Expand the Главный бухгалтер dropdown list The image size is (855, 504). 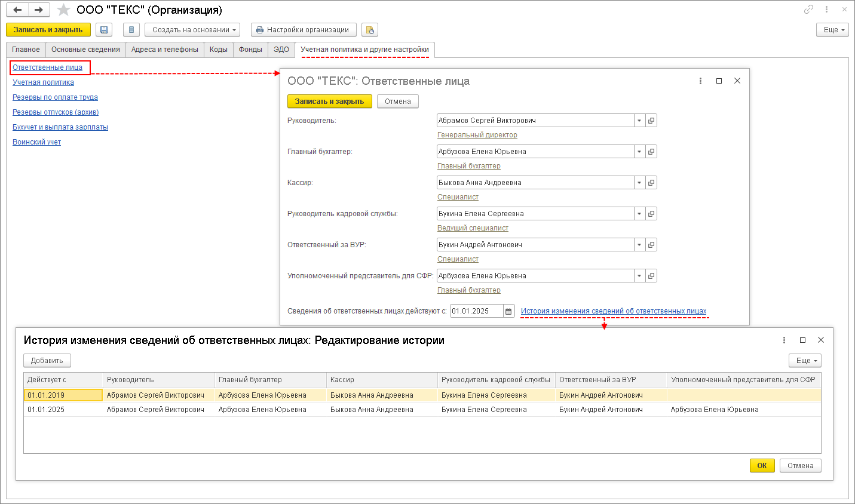tap(639, 152)
